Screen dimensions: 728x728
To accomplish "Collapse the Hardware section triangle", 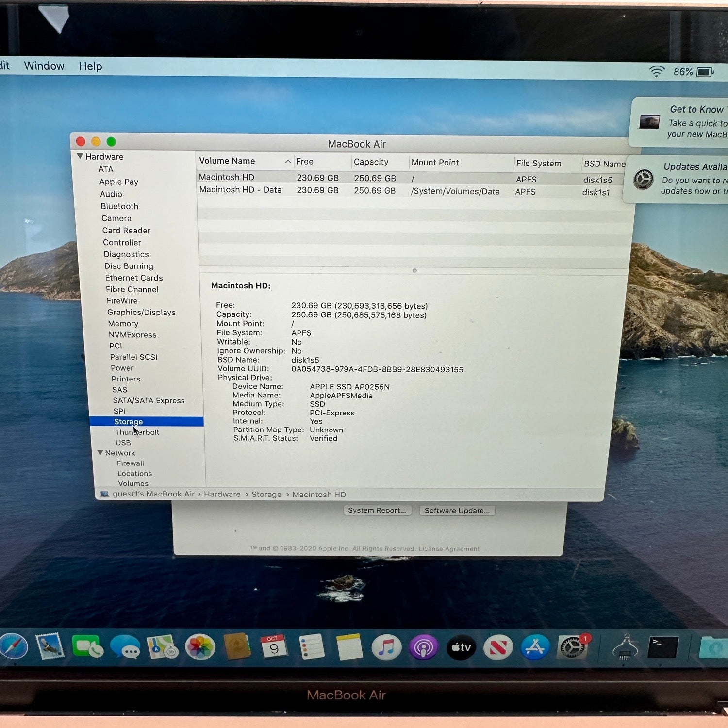I will (80, 156).
